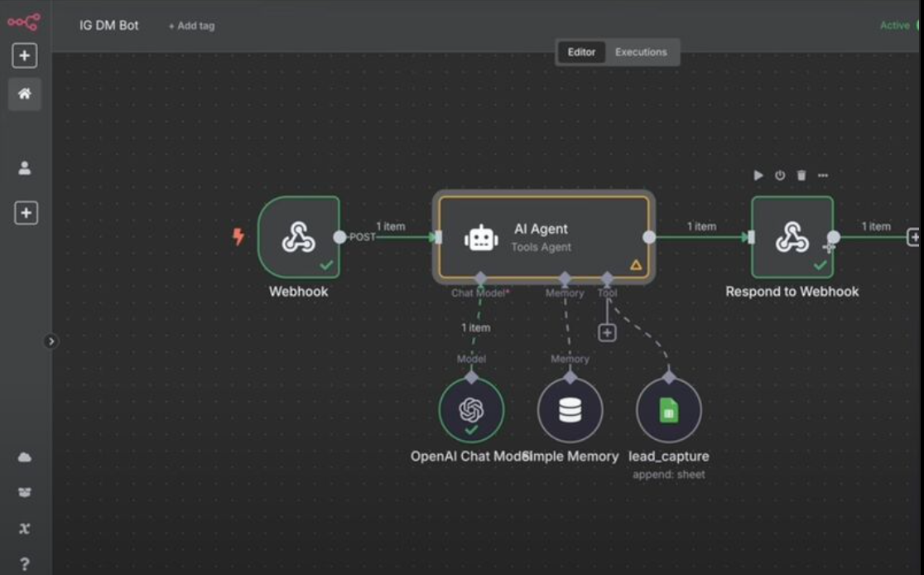Toggle the workflow trigger lightning bolt
Viewport: 924px width, 575px height.
(x=239, y=236)
